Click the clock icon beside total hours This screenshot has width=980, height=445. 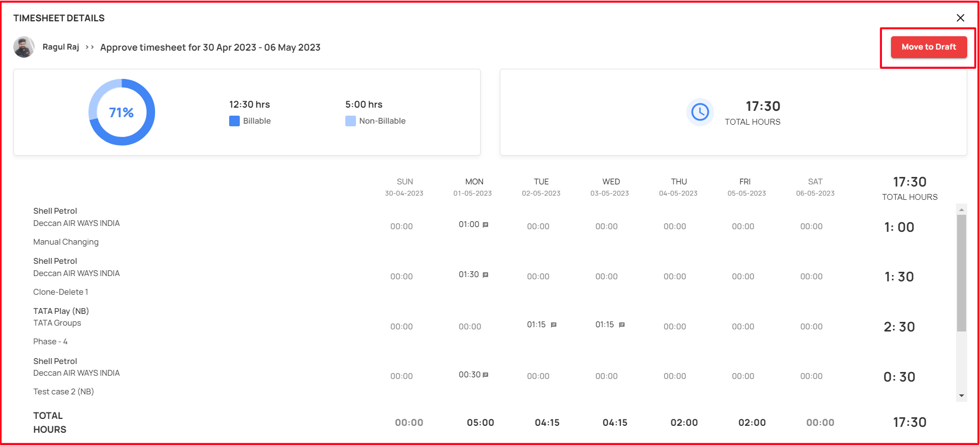tap(700, 112)
